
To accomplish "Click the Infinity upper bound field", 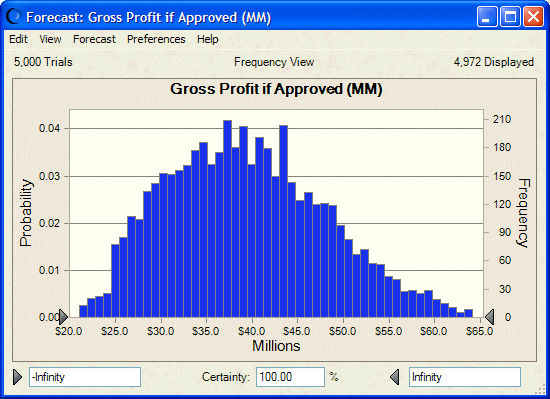I will [x=465, y=377].
